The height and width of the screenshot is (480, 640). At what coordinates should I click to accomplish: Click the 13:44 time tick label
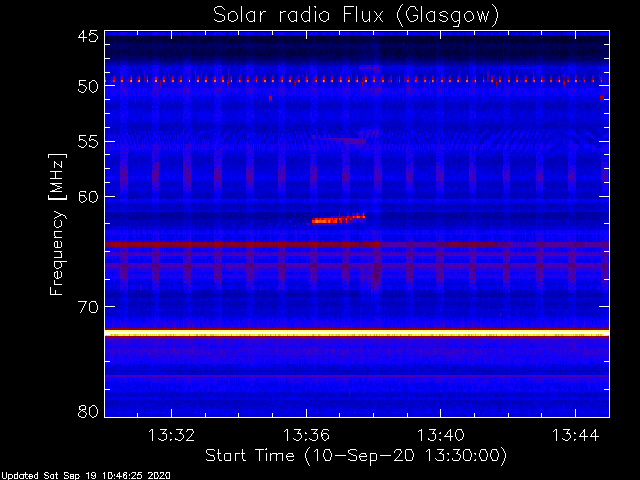pos(576,435)
